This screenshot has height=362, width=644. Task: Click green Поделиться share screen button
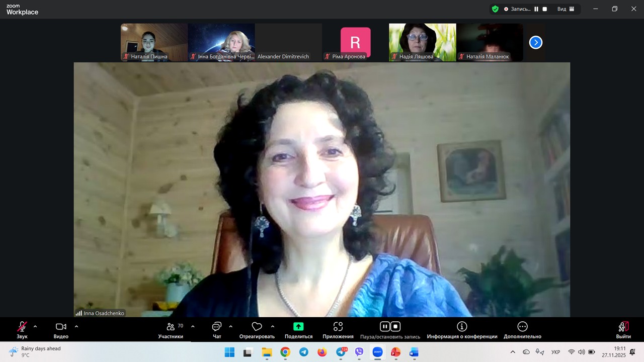tap(298, 330)
